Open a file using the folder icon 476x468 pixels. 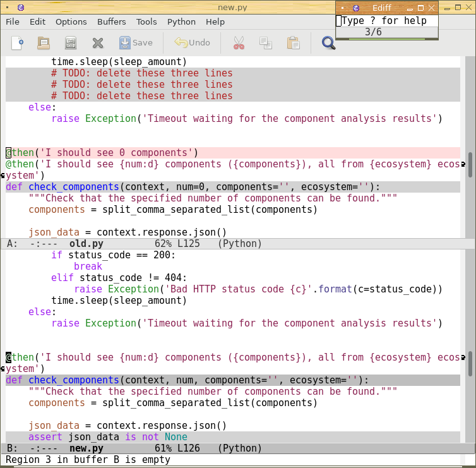click(44, 43)
